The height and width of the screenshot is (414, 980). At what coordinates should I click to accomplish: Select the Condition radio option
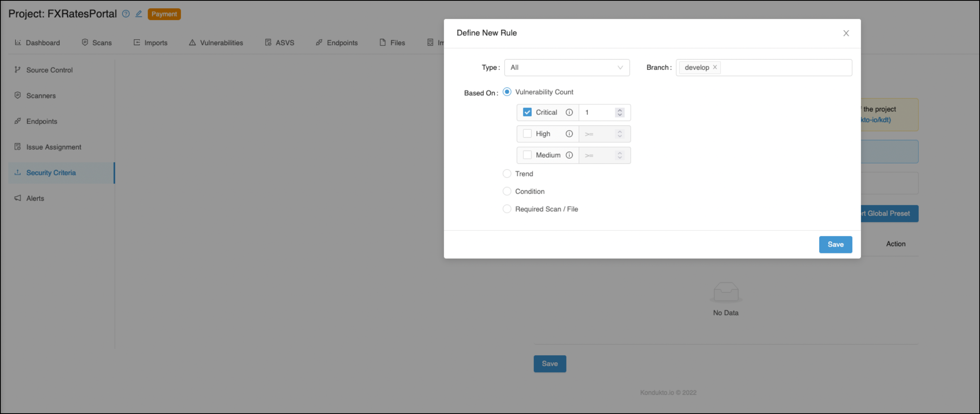point(507,191)
